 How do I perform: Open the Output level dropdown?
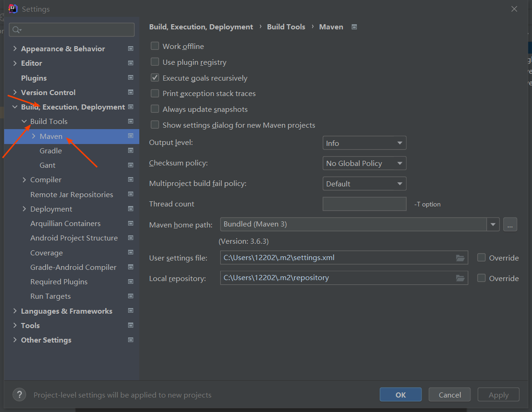[364, 143]
